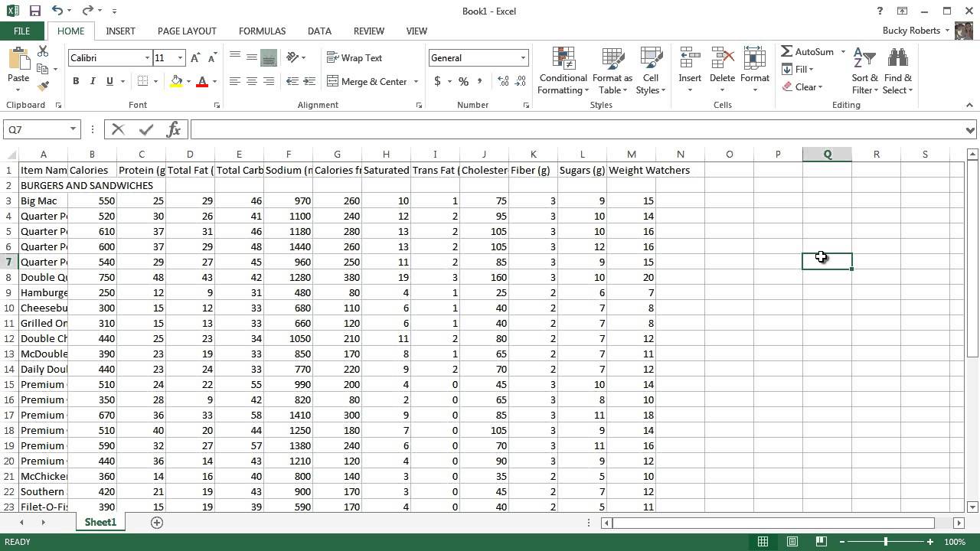The width and height of the screenshot is (980, 551).
Task: Select the Sheet1 tab
Action: tap(100, 523)
